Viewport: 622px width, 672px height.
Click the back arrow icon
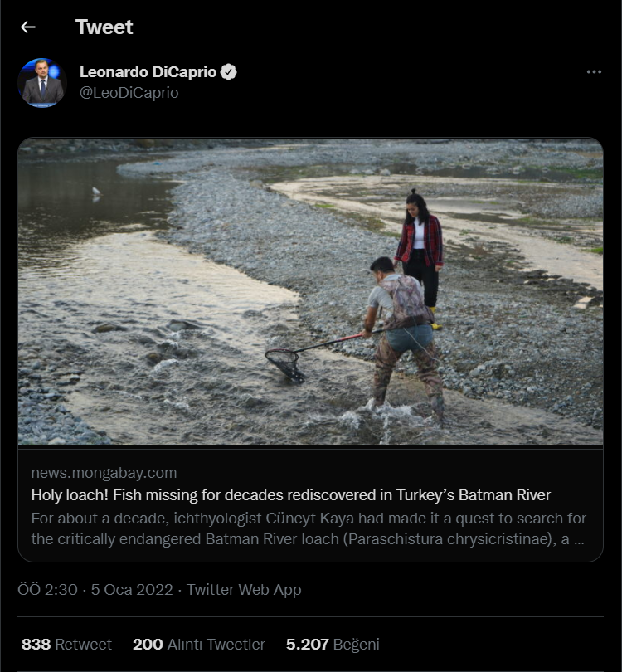click(x=28, y=27)
